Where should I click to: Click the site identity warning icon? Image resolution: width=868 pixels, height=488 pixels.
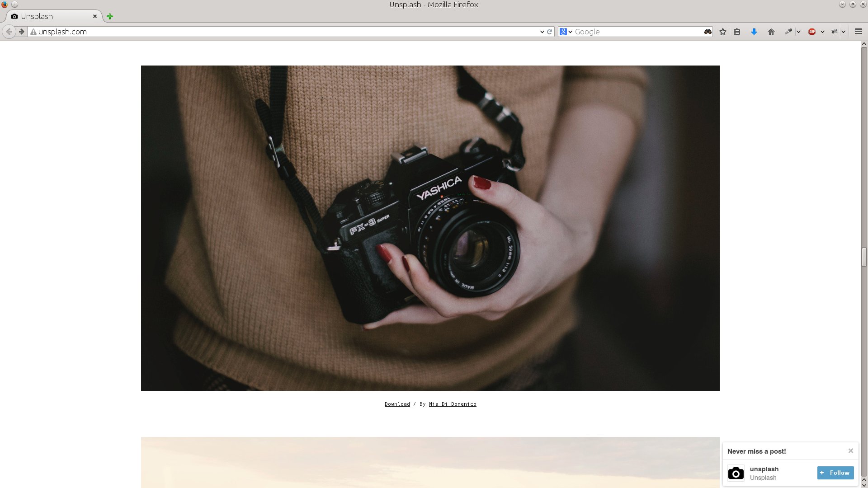click(33, 32)
